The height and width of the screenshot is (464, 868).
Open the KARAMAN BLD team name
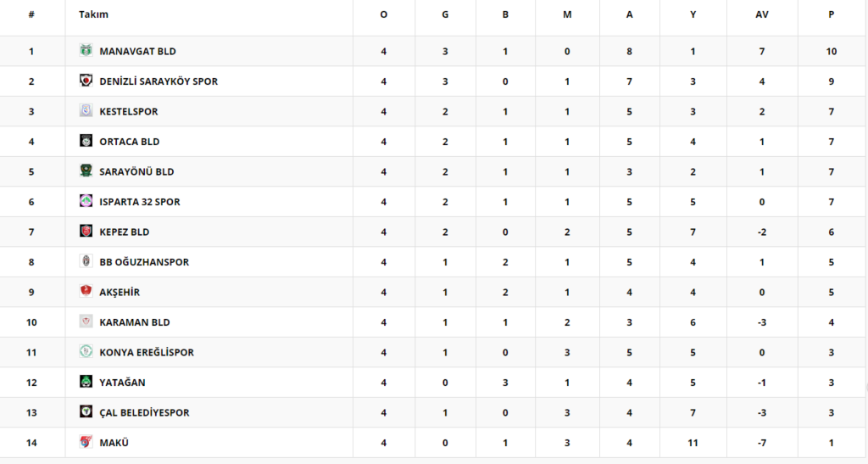click(x=135, y=322)
